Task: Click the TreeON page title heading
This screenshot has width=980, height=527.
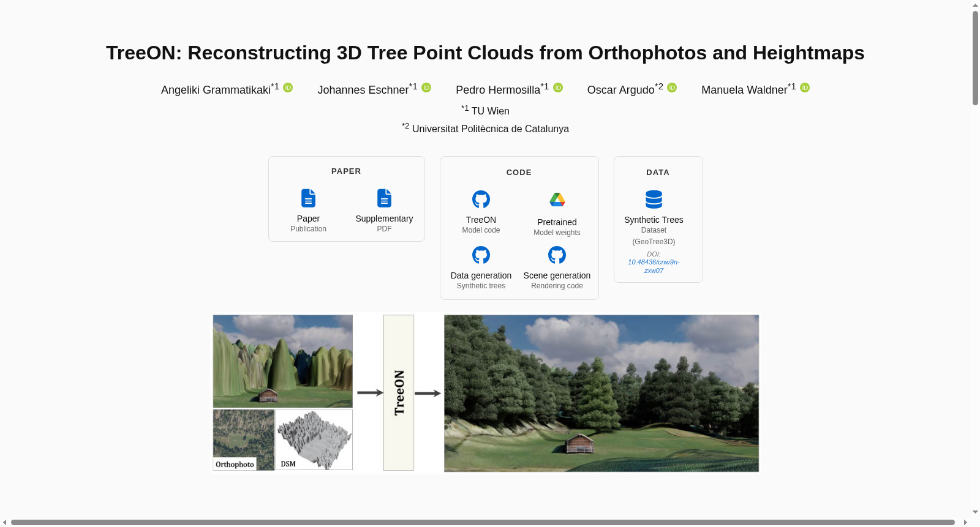Action: click(485, 53)
